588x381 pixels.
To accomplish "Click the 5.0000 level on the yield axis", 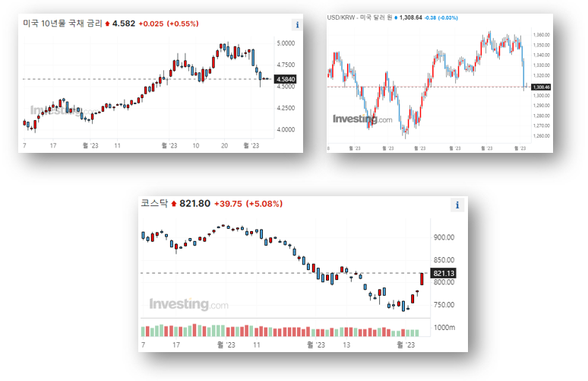I will click(x=286, y=43).
